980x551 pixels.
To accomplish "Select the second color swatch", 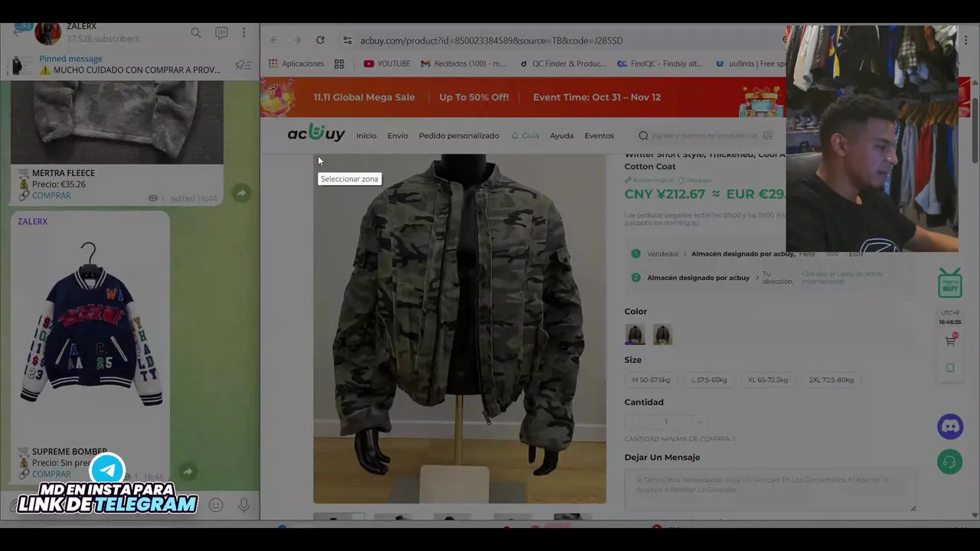I will pos(662,334).
